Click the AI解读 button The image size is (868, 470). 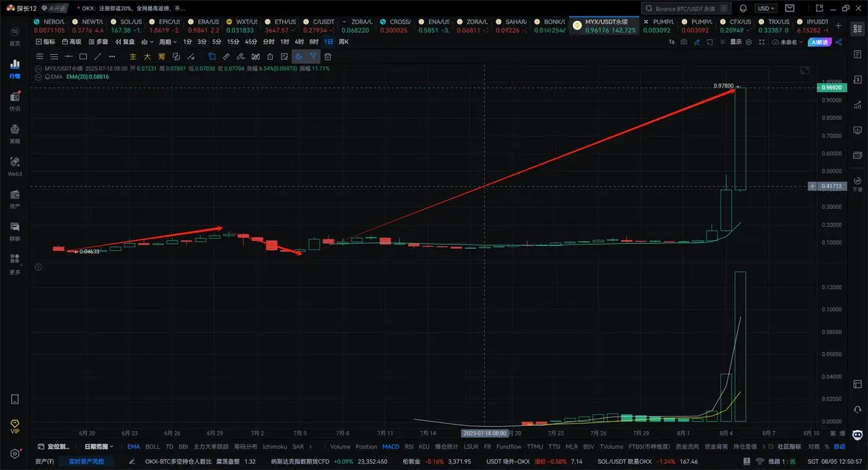(x=821, y=42)
